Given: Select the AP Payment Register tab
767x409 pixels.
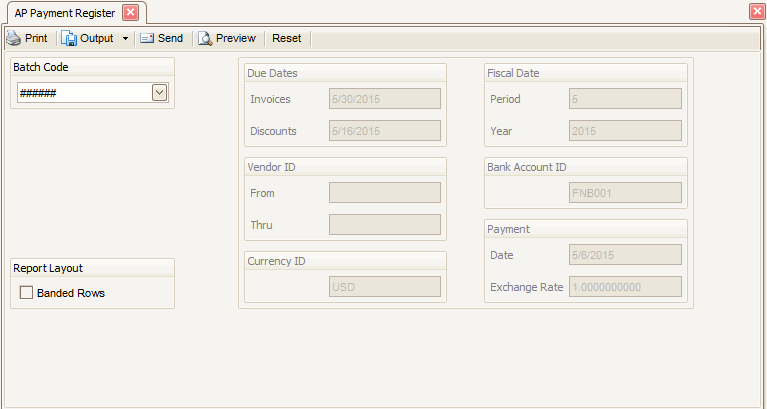Looking at the screenshot, I should pyautogui.click(x=64, y=12).
